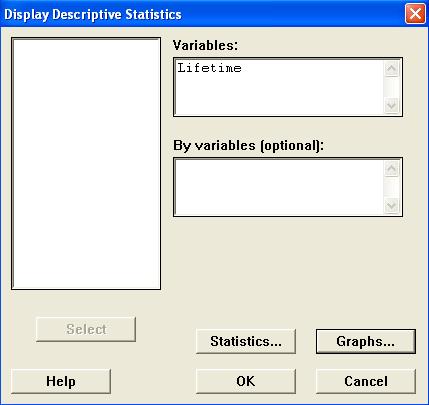Dismiss the dialog with Cancel
The image size is (429, 405).
point(366,381)
